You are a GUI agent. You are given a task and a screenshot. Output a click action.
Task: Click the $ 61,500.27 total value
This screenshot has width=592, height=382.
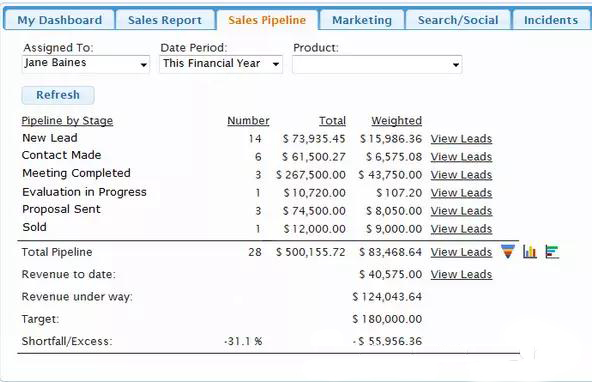click(x=314, y=157)
